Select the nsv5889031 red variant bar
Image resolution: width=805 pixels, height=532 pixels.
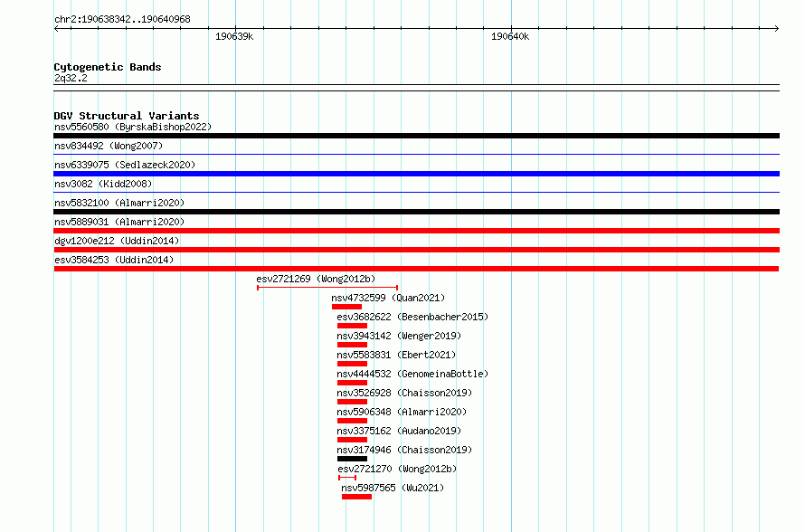coord(416,231)
